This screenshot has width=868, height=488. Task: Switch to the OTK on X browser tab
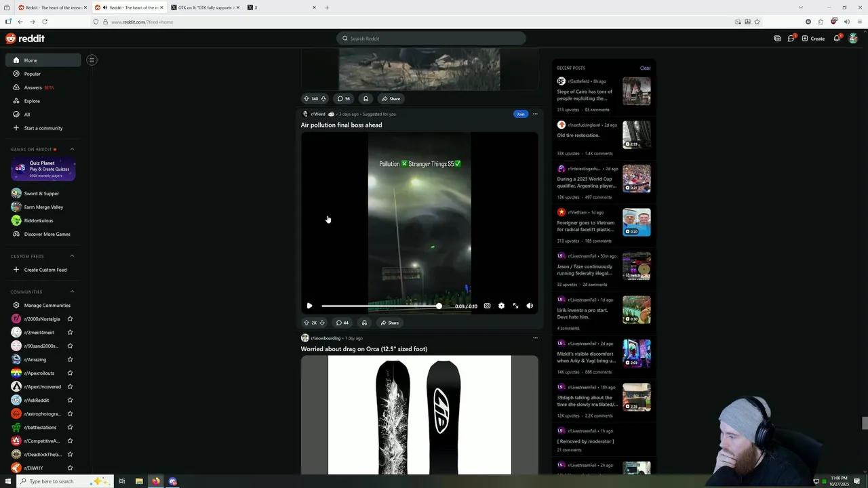click(x=203, y=7)
